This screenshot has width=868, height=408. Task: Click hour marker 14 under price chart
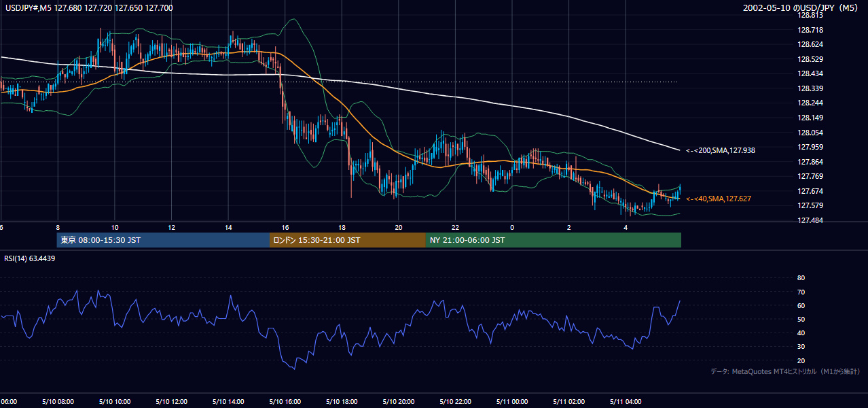(228, 227)
